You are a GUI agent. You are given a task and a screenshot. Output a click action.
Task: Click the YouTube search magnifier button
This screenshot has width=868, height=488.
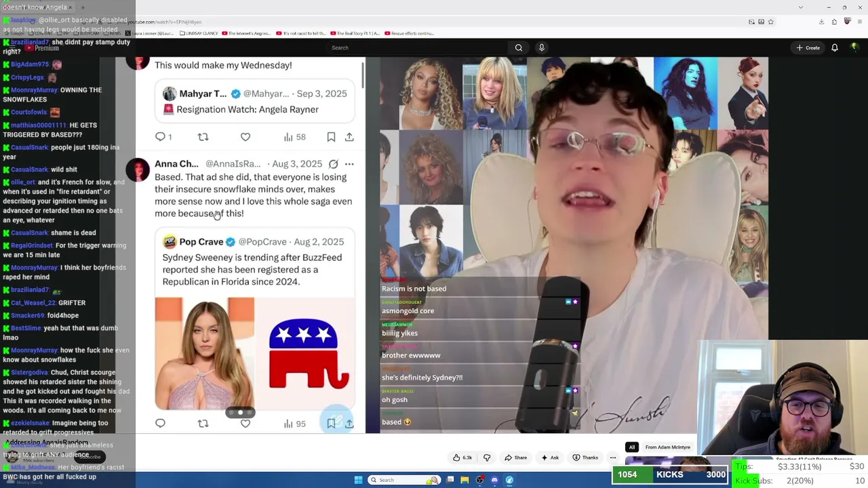click(519, 47)
